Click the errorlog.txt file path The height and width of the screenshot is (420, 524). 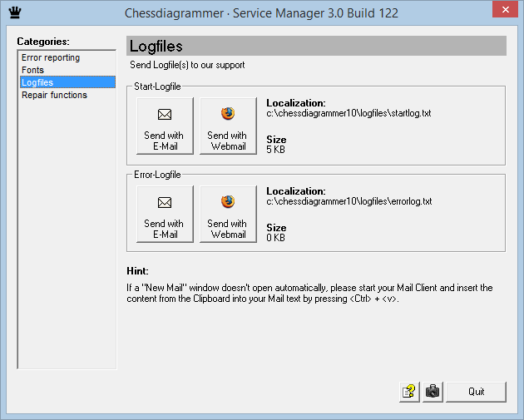click(x=349, y=201)
